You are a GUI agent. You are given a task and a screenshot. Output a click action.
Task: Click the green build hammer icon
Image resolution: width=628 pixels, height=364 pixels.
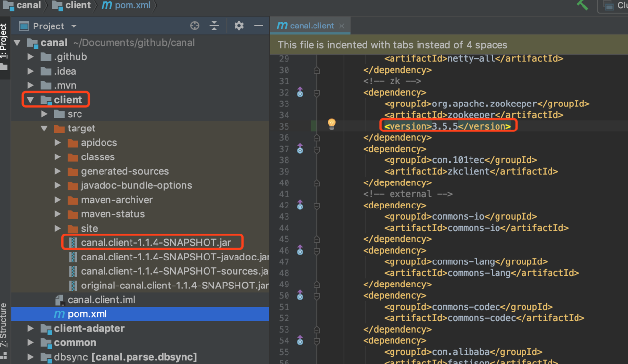(x=582, y=5)
